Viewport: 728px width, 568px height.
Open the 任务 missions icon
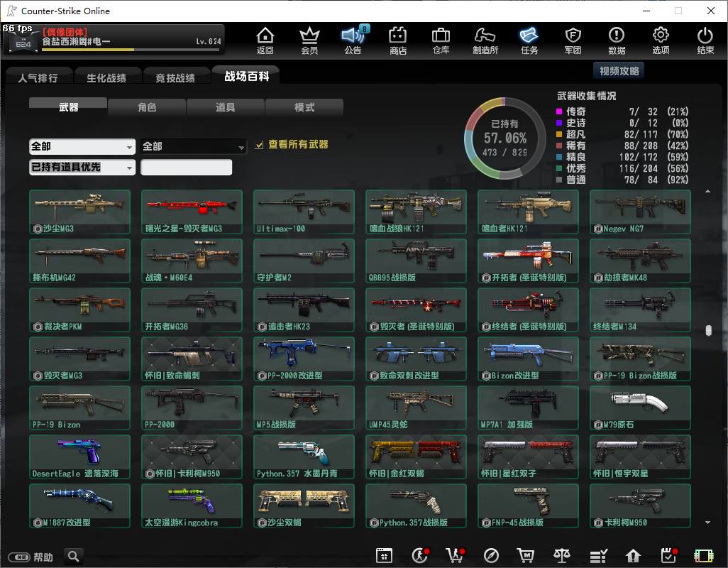(x=529, y=40)
